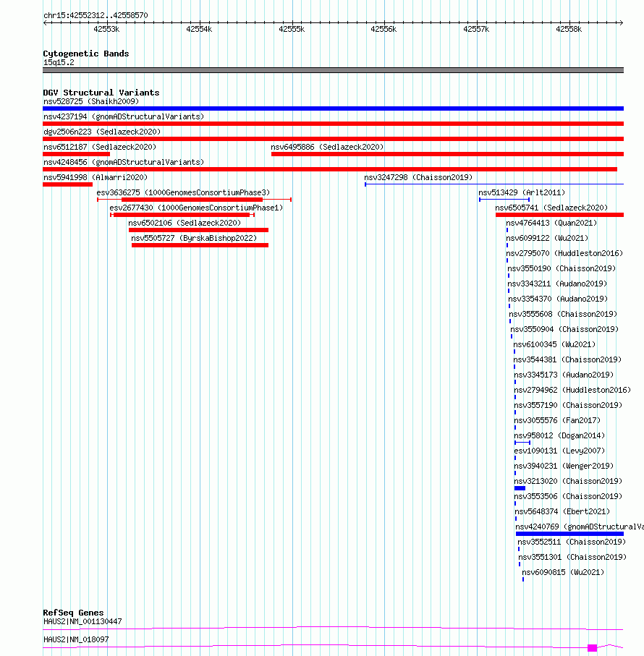Click the 42554k ruler position
644x656 pixels.
coord(199,29)
